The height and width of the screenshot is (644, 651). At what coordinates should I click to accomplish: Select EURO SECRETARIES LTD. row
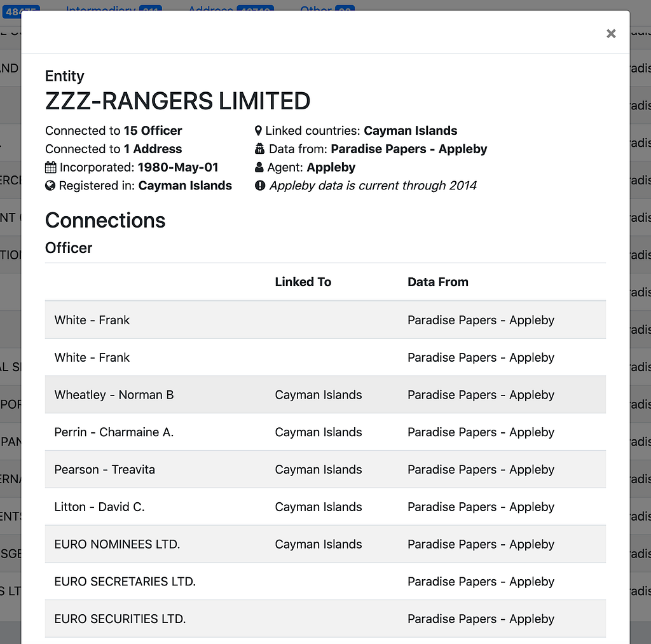pyautogui.click(x=125, y=582)
